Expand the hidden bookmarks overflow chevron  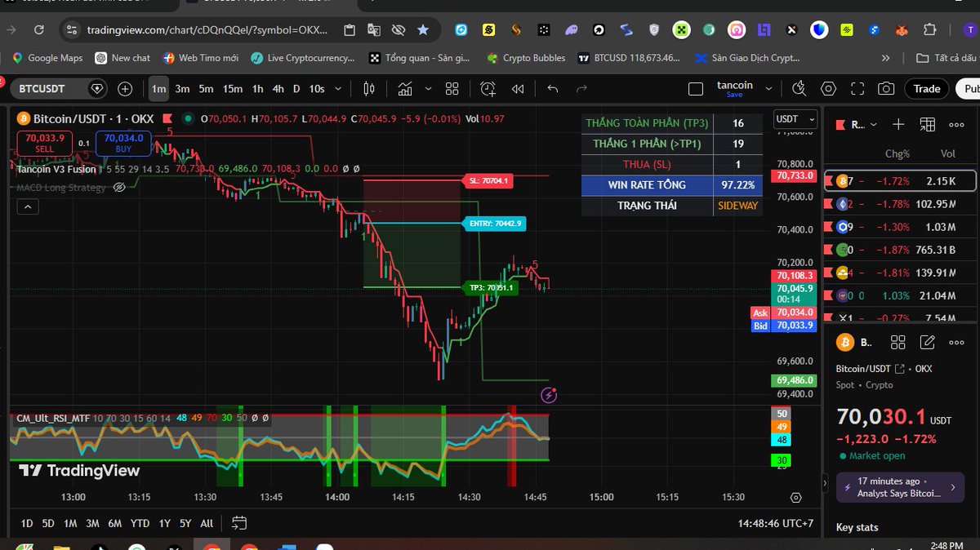coord(885,58)
